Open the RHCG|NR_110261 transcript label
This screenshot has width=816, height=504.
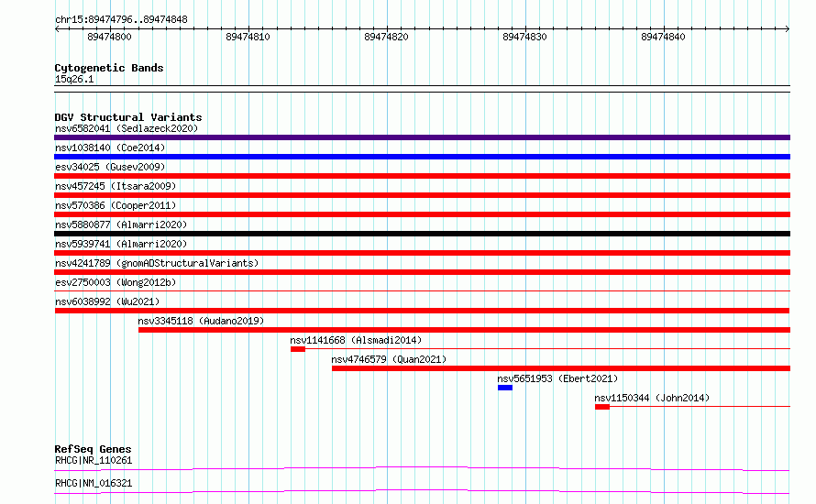pyautogui.click(x=94, y=460)
